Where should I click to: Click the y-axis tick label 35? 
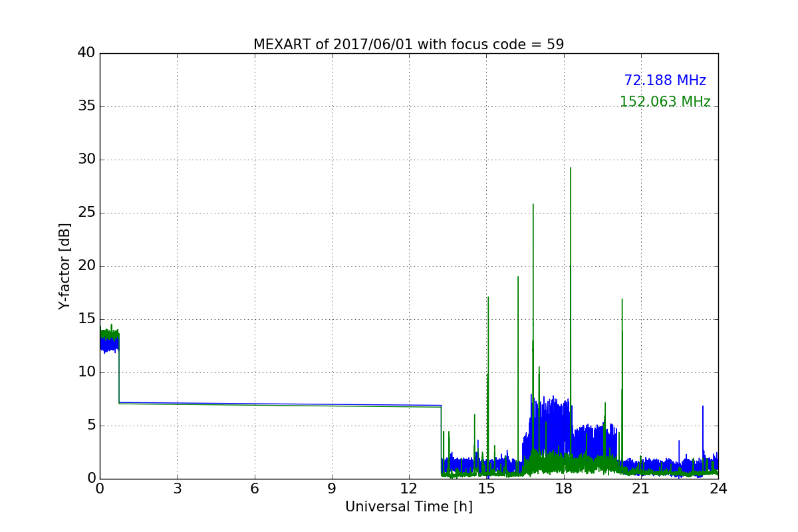click(x=86, y=106)
